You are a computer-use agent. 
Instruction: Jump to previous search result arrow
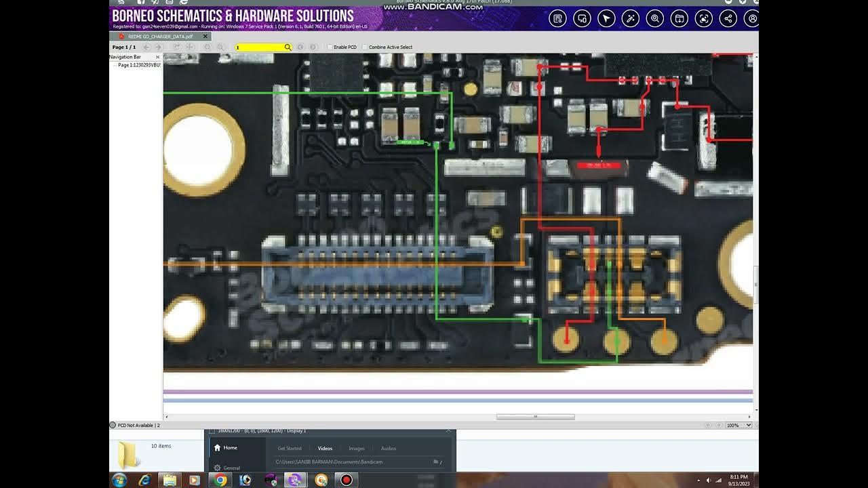(x=300, y=47)
